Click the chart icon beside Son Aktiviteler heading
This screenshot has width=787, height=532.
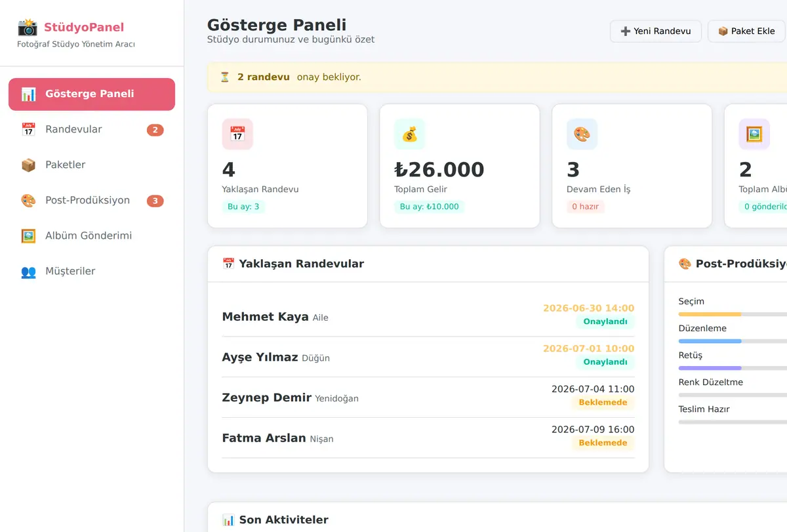tap(228, 520)
